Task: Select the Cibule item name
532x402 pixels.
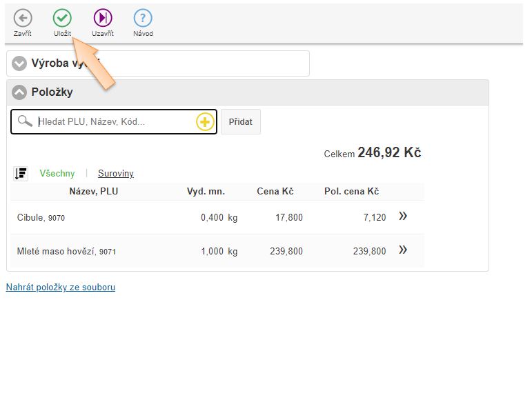Action: 31,218
